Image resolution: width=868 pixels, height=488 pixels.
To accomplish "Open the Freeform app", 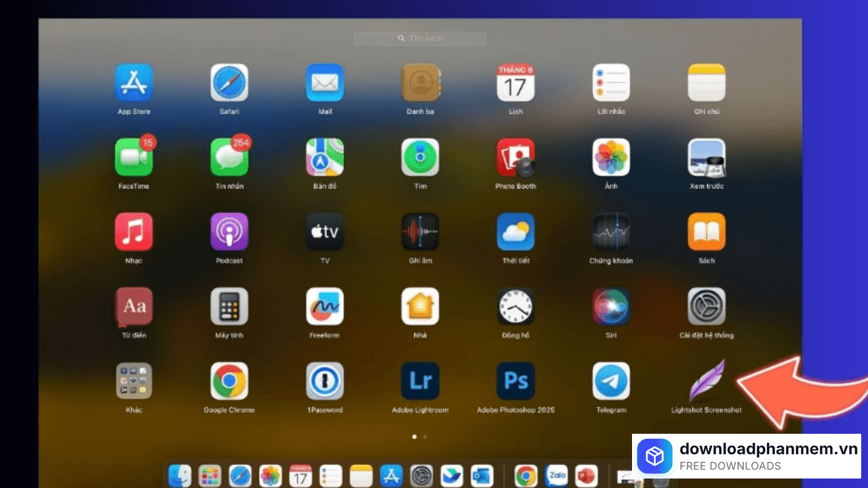I will 325,306.
